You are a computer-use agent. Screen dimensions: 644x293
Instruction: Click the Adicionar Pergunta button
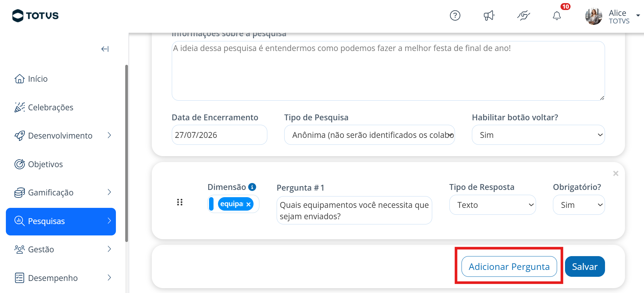(509, 266)
